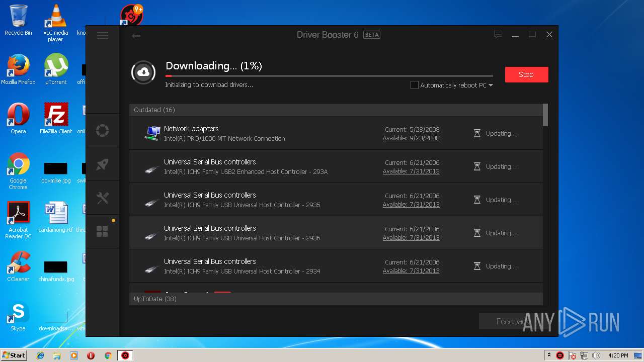Open Internet Explorer from taskbar
The height and width of the screenshot is (362, 644).
click(x=40, y=355)
